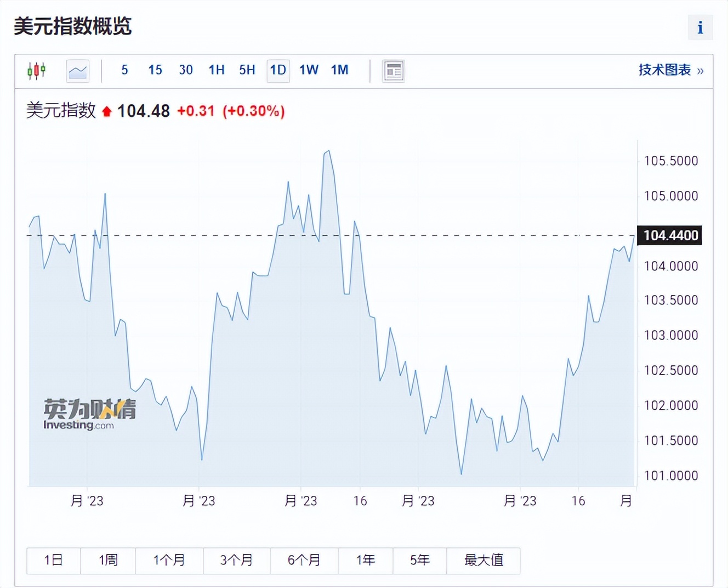Select the candlestick chart icon
This screenshot has height=588, width=728.
[36, 70]
